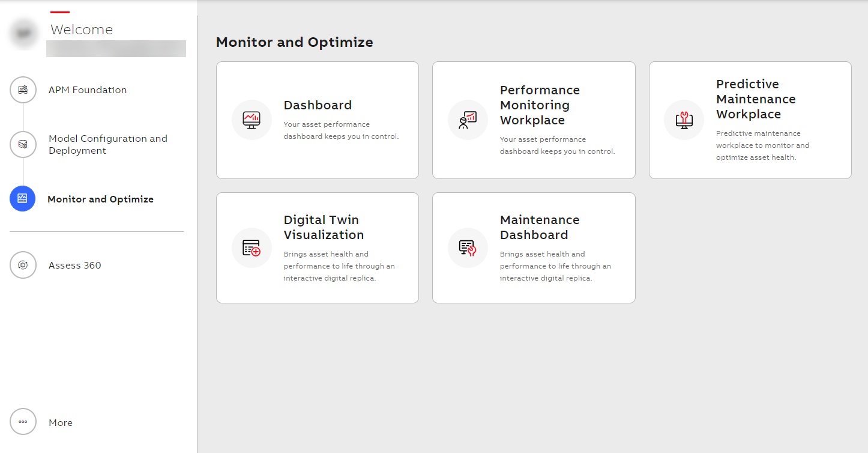Click the Dashboard monitor chart icon
The width and height of the screenshot is (868, 453).
pos(252,120)
